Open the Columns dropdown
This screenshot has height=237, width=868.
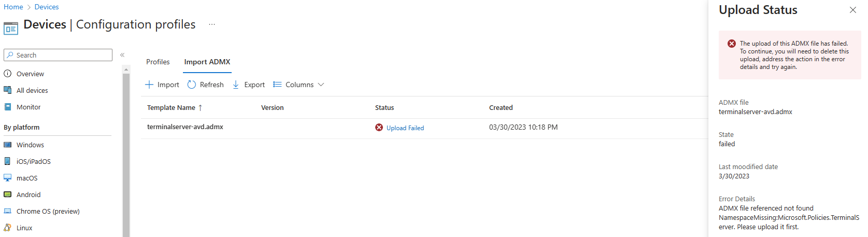(299, 85)
